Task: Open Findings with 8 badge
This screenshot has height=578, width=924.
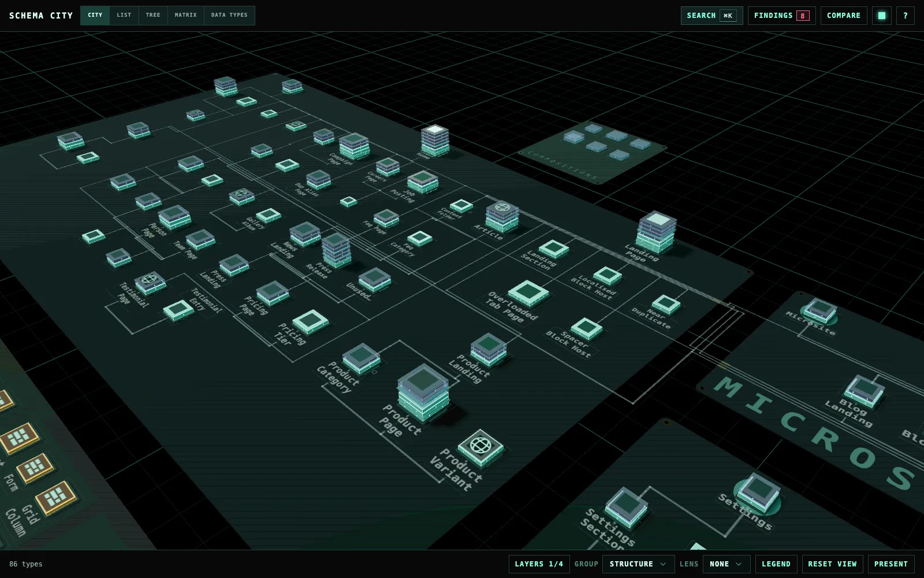Action: coord(781,16)
